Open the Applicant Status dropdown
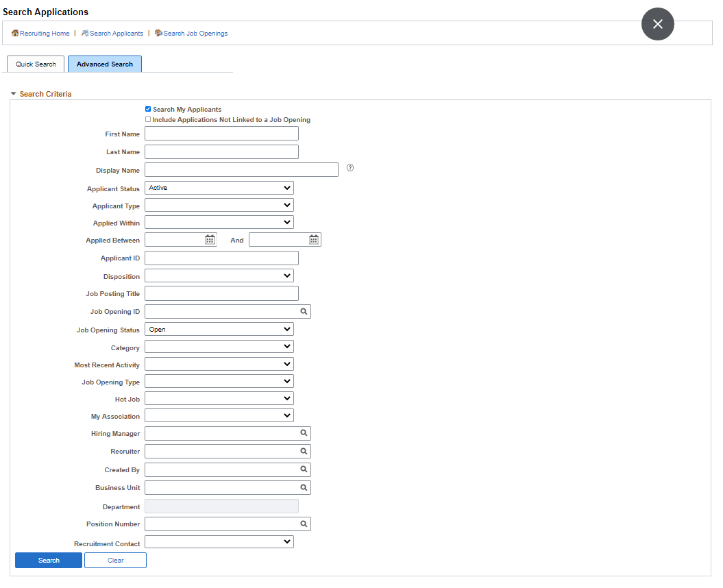 coord(287,187)
